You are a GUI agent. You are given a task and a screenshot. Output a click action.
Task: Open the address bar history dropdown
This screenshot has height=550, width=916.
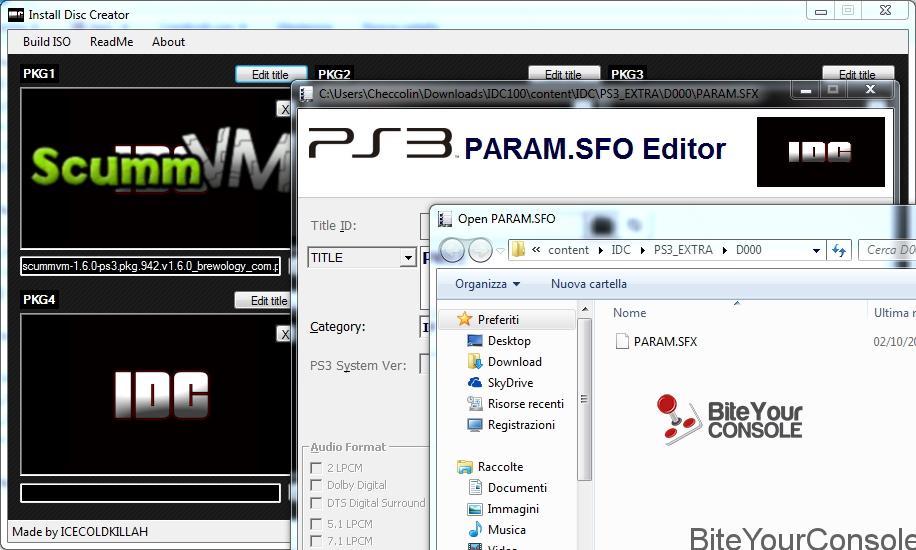(816, 250)
